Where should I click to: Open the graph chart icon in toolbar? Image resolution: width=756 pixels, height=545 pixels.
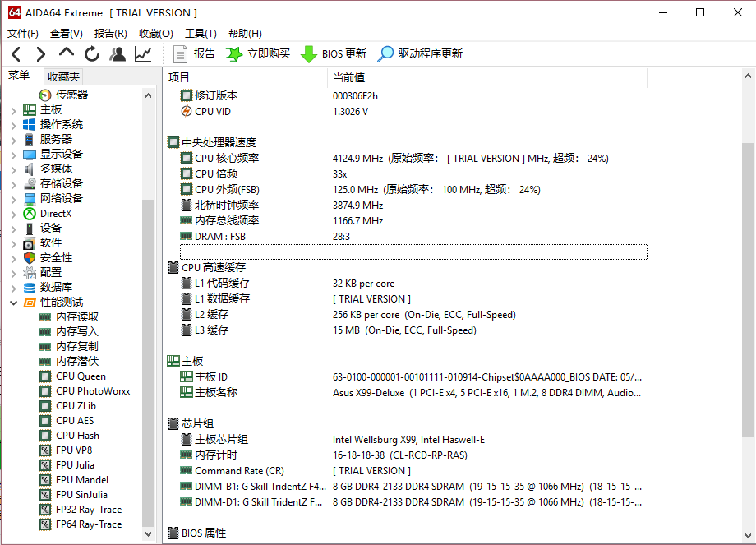[x=143, y=54]
